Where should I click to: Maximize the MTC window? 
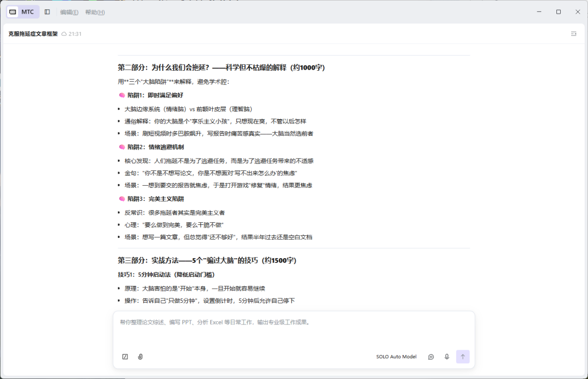[559, 12]
